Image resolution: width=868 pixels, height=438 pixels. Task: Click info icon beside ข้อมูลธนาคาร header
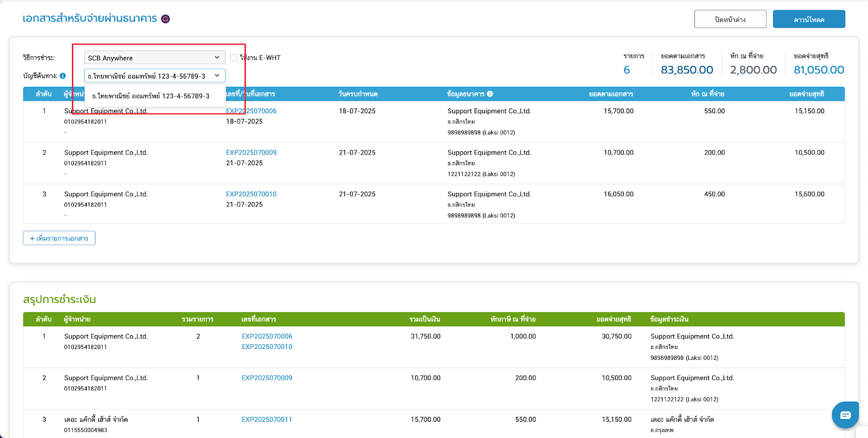pos(490,94)
